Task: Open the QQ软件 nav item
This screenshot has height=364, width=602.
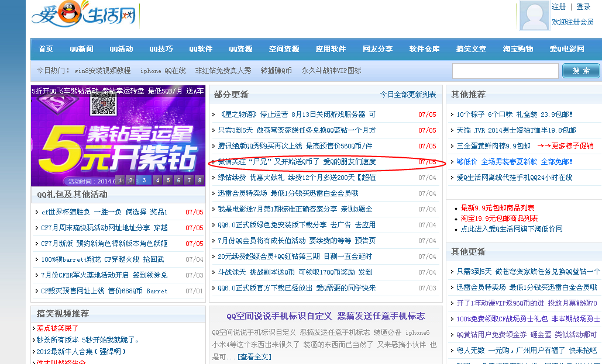Action: pyautogui.click(x=201, y=48)
